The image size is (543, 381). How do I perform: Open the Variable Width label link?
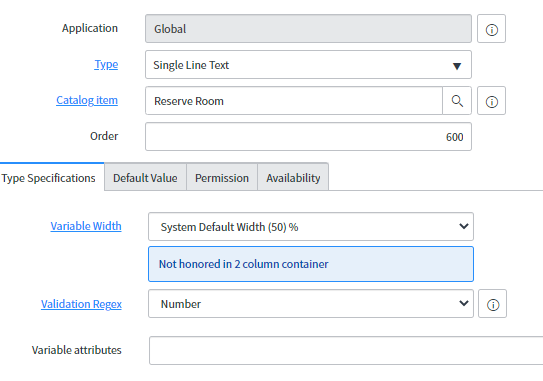pos(86,226)
